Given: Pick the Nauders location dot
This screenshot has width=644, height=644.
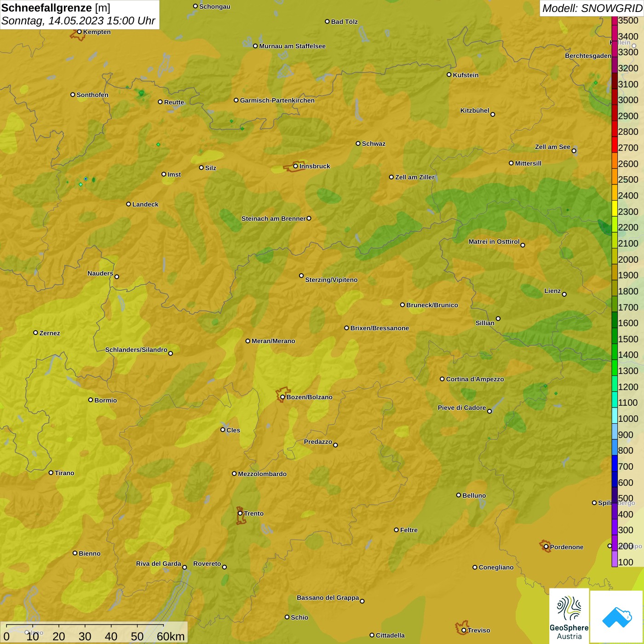Looking at the screenshot, I should point(117,276).
